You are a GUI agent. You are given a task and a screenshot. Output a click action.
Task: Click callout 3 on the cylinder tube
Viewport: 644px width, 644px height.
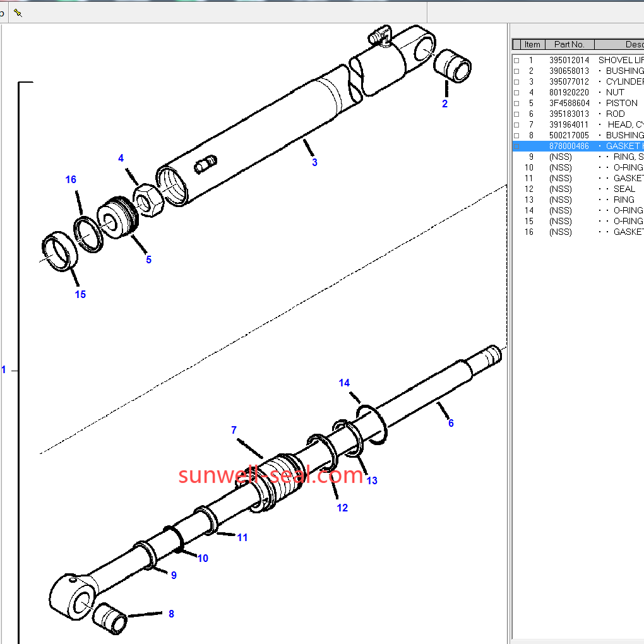pyautogui.click(x=314, y=162)
